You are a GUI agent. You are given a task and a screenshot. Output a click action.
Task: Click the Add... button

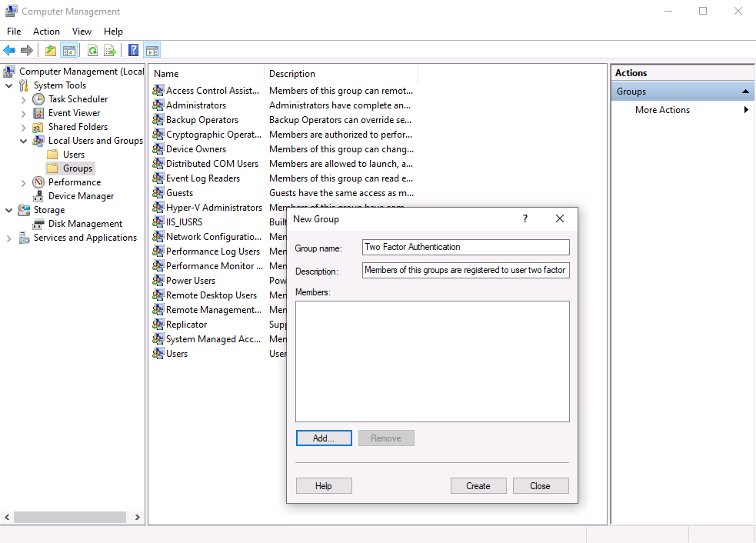pos(324,438)
